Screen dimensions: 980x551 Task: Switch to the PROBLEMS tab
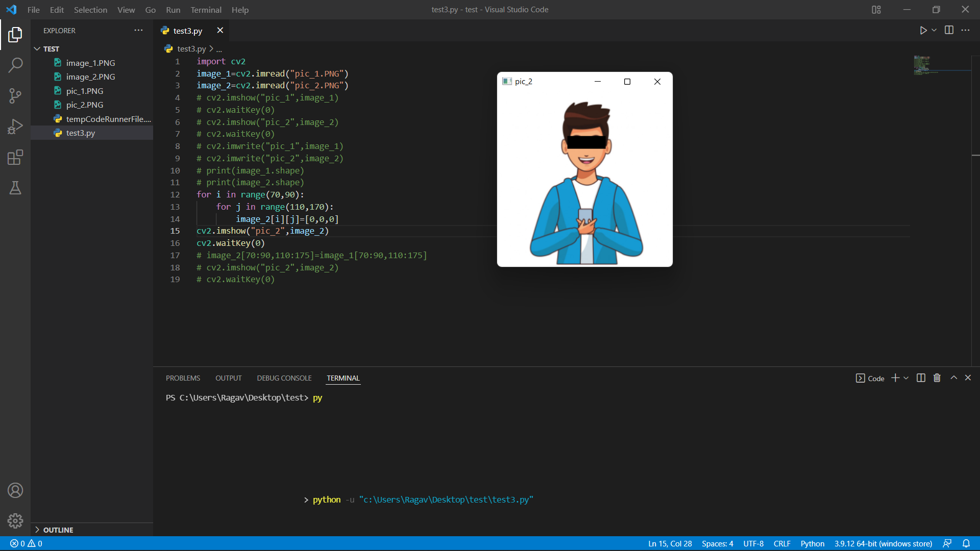coord(183,378)
